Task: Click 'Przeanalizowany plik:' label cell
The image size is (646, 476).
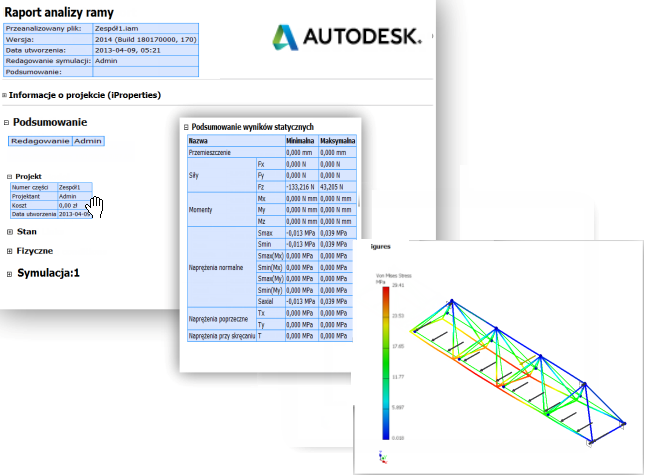Action: pyautogui.click(x=48, y=28)
